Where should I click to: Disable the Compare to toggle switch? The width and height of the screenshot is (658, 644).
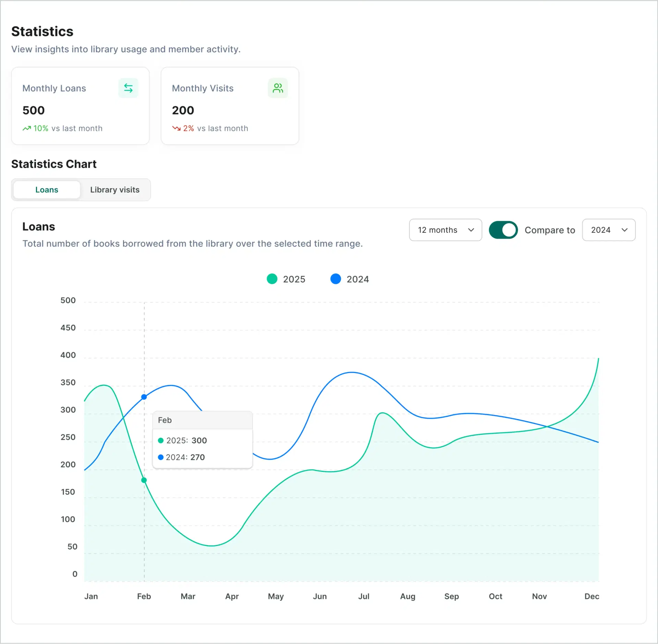click(x=503, y=230)
